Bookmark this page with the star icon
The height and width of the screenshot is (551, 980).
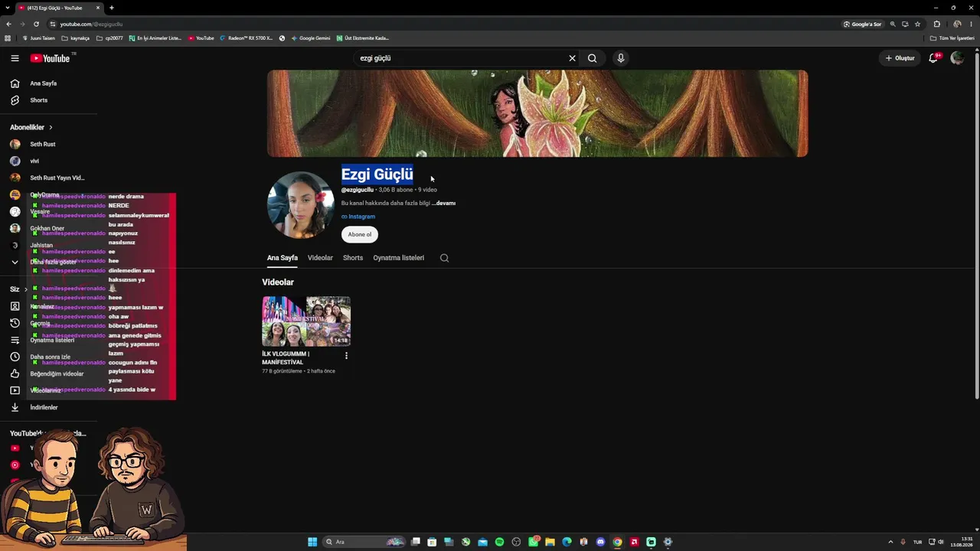pos(917,24)
